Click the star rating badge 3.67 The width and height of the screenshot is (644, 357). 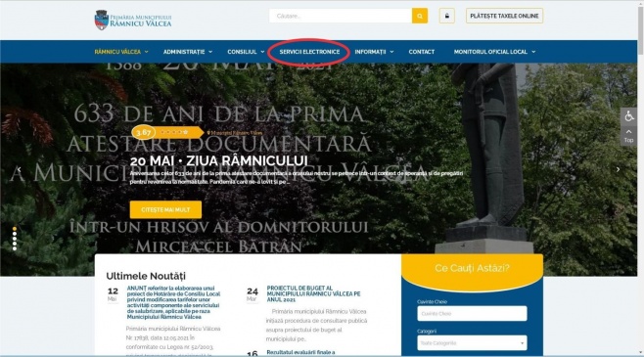[x=143, y=133]
